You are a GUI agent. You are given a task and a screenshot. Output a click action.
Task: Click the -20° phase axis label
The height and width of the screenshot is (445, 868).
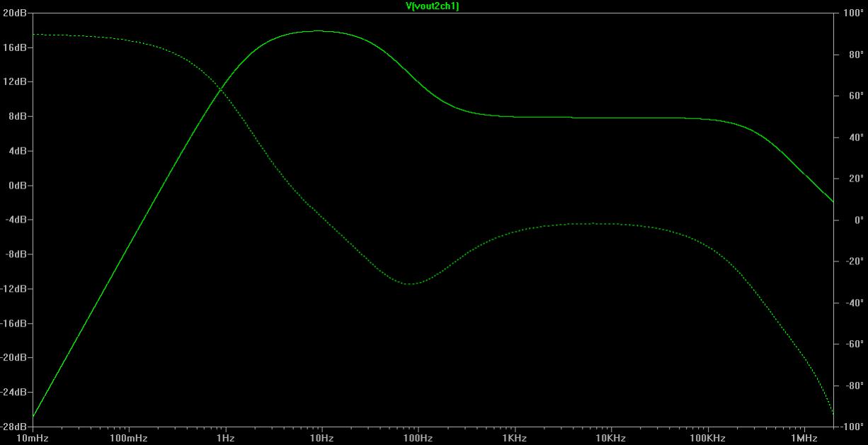855,261
